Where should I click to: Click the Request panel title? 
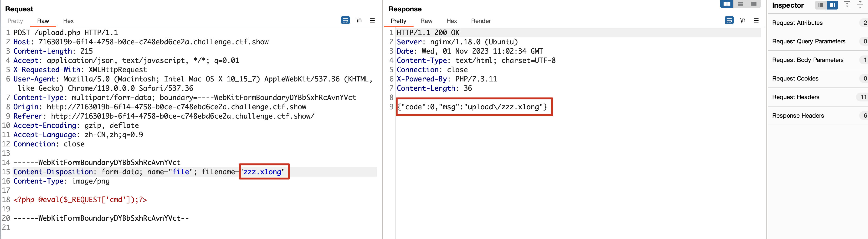(x=19, y=9)
